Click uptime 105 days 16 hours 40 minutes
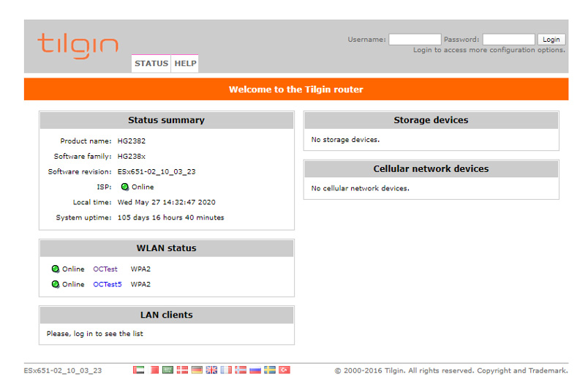Viewport: 588px width, 391px height. point(170,217)
